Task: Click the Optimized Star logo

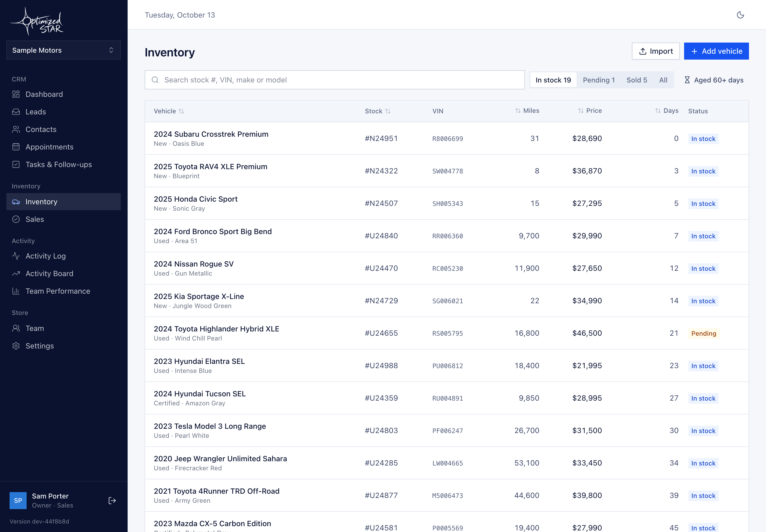Action: tap(37, 21)
